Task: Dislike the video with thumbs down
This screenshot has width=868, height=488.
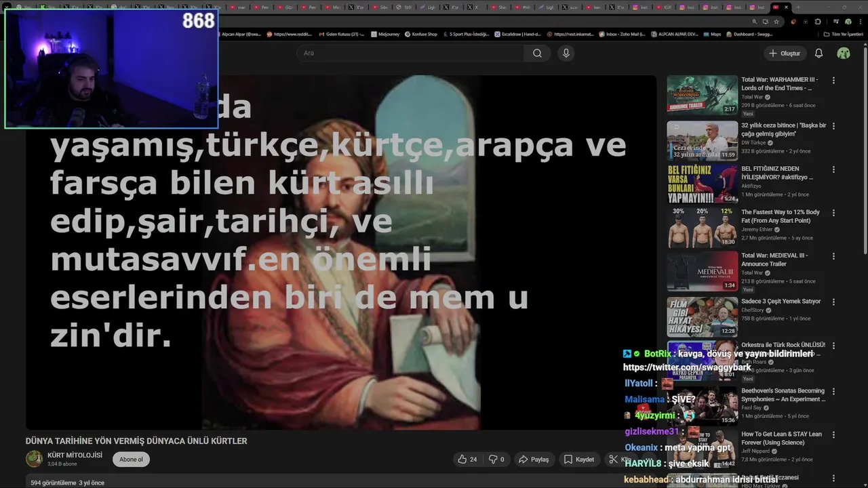Action: pyautogui.click(x=496, y=459)
